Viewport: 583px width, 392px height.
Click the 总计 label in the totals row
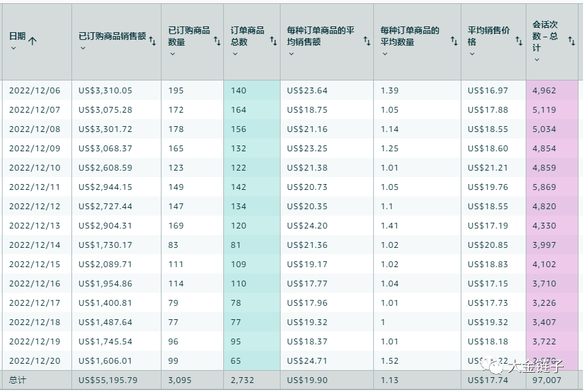17,380
